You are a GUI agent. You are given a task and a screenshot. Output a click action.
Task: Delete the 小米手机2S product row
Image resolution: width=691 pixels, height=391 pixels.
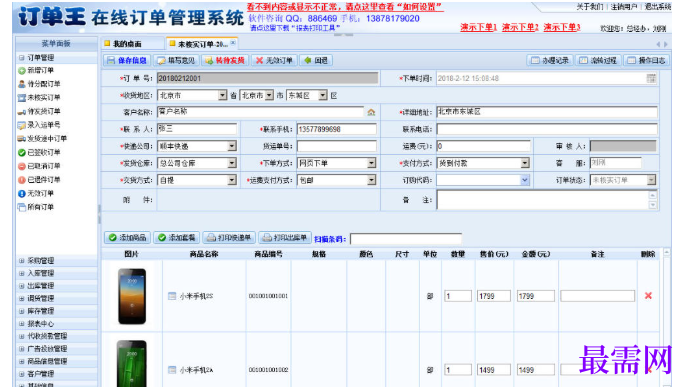[x=648, y=296]
